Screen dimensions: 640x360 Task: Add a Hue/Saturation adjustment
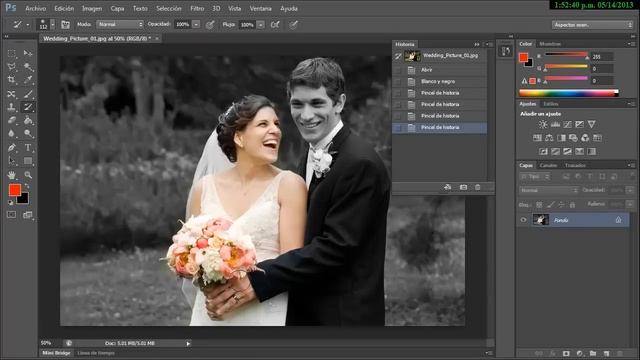[537, 138]
